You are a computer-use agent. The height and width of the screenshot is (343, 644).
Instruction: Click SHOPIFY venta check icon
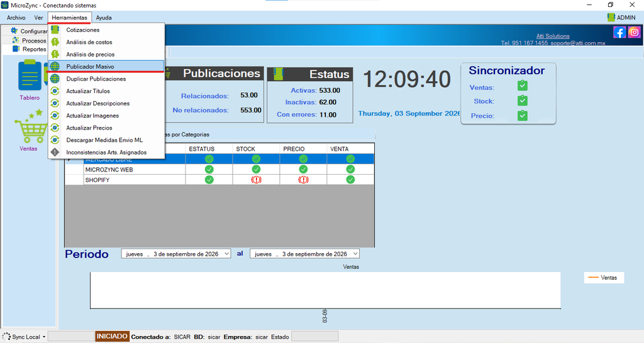[x=350, y=179]
